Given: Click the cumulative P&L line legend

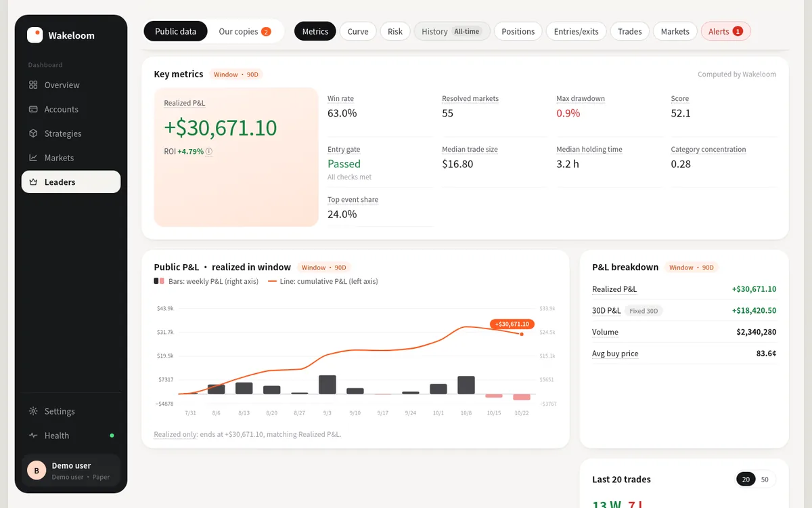Looking at the screenshot, I should 323,281.
